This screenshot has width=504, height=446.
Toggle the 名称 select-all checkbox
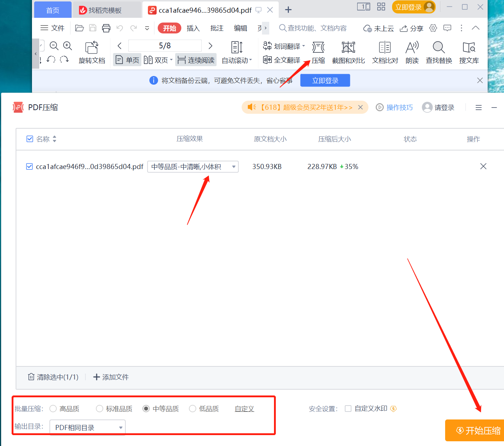pos(30,139)
